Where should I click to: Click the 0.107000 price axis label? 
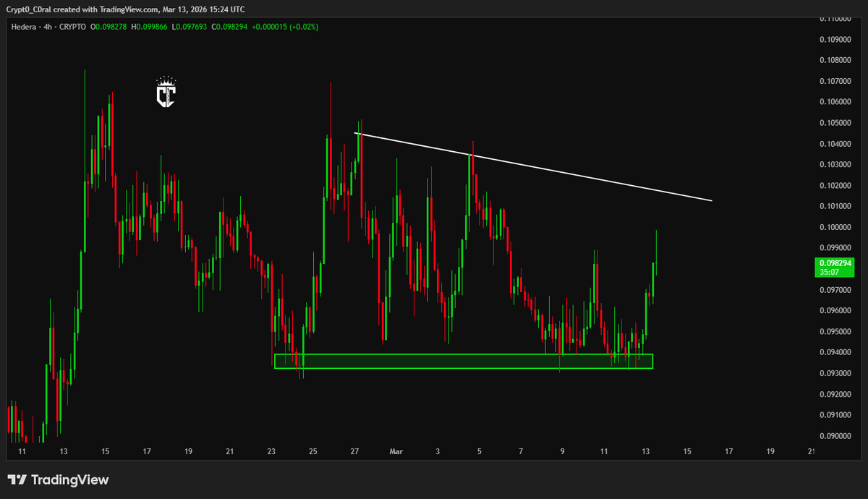point(834,81)
